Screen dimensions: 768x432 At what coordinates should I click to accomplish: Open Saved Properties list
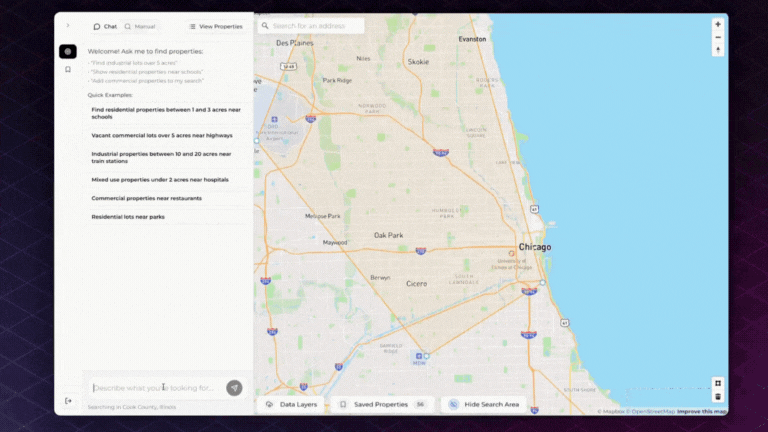[382, 405]
